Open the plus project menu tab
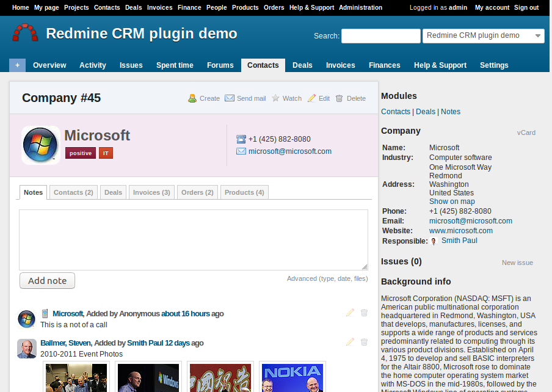This screenshot has width=552, height=392. point(17,64)
